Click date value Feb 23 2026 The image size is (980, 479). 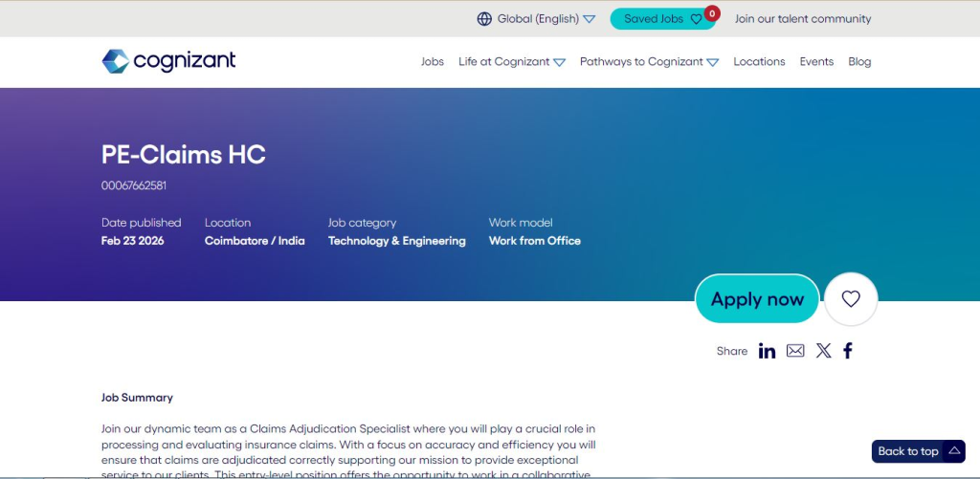click(x=132, y=240)
